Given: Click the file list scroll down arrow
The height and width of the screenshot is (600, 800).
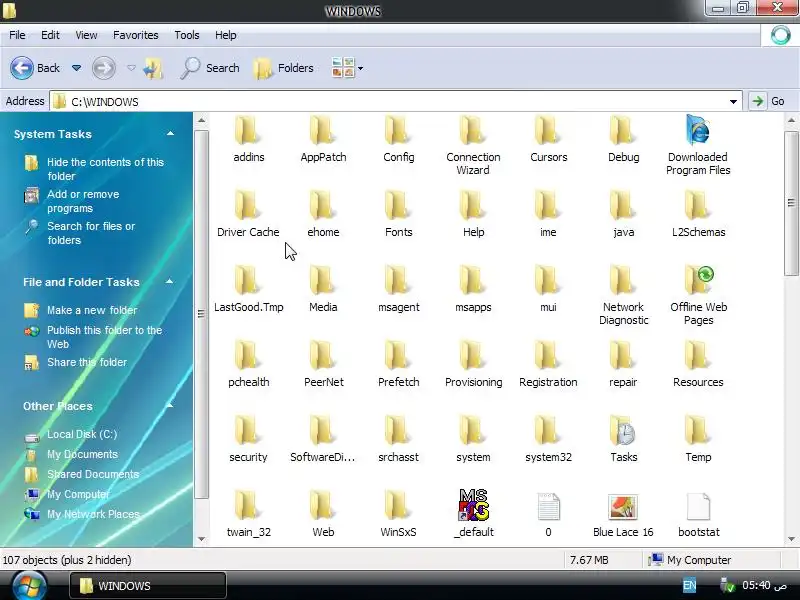Looking at the screenshot, I should click(791, 539).
